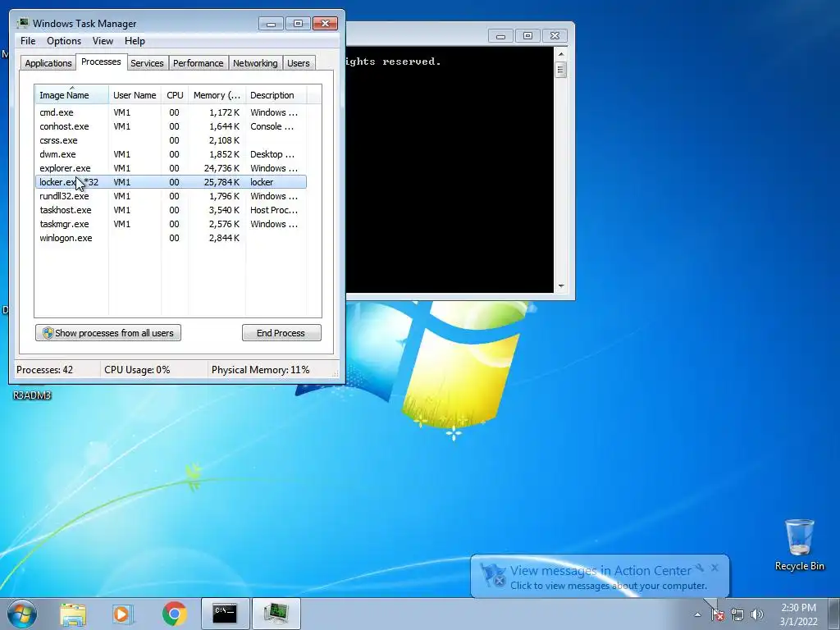Click the command prompt scrollbar down arrow

pyautogui.click(x=561, y=286)
